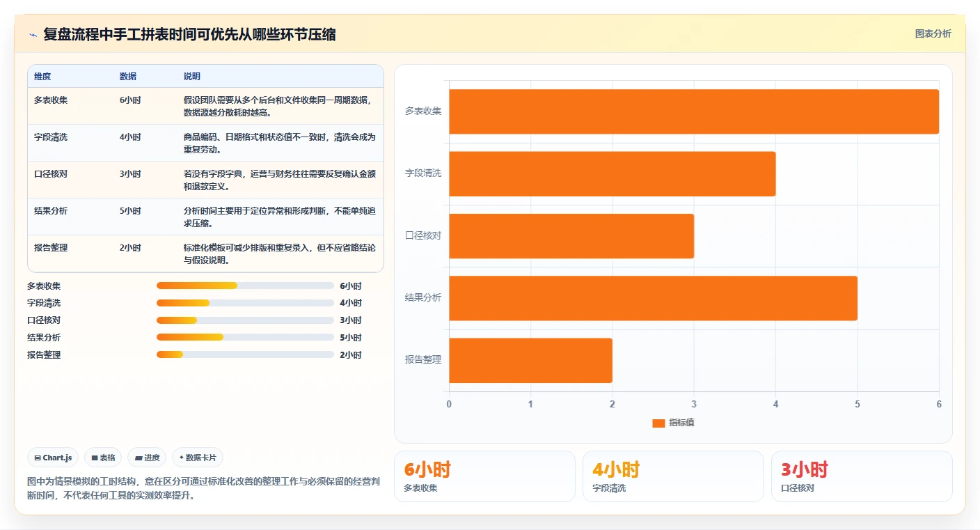Select the 表格 tag chip
980x530 pixels.
pos(103,458)
